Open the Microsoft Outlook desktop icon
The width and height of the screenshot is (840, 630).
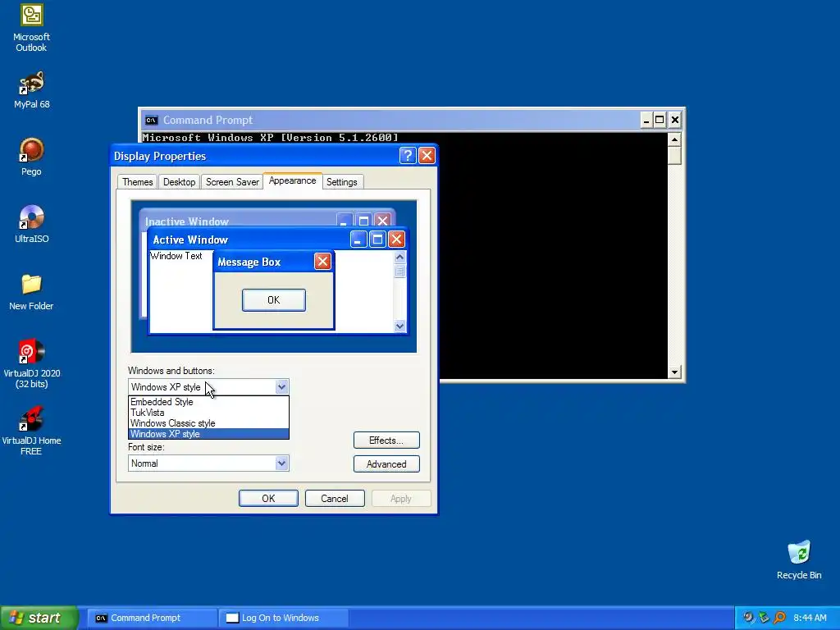tap(32, 28)
